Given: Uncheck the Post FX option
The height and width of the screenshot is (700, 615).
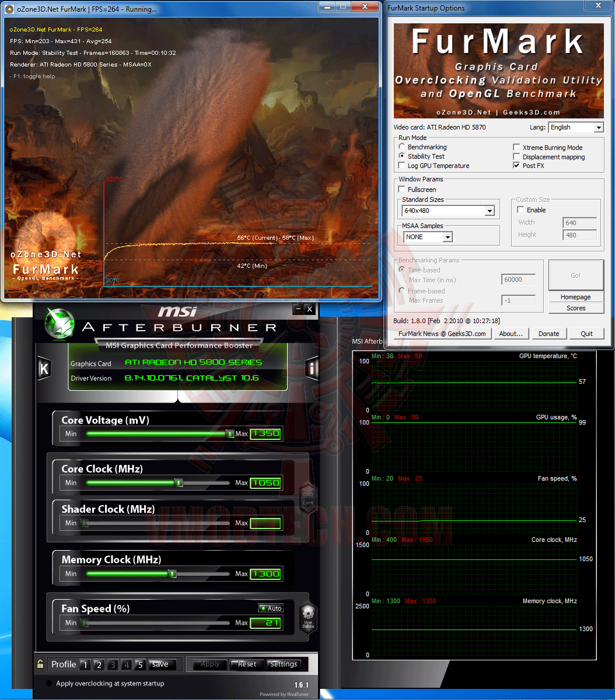Looking at the screenshot, I should point(517,166).
